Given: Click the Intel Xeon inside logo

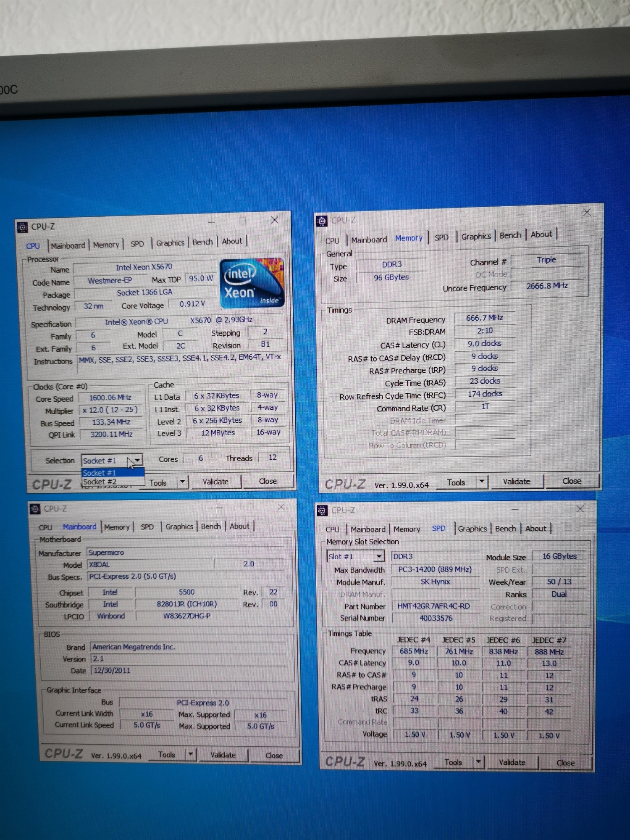Looking at the screenshot, I should (252, 282).
